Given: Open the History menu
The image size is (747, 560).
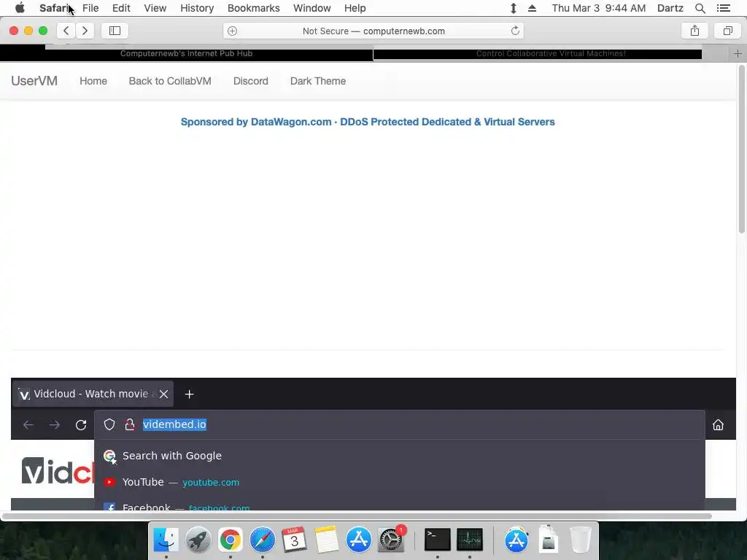Looking at the screenshot, I should pos(197,8).
